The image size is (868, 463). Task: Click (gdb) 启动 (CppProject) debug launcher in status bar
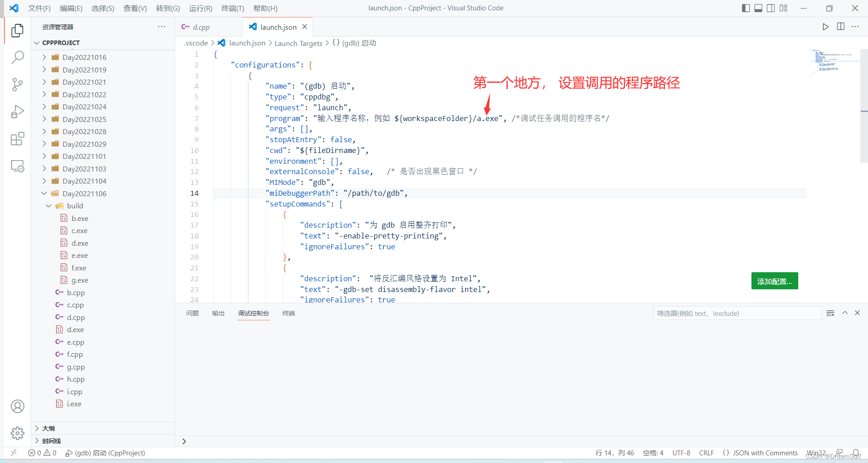pos(105,453)
